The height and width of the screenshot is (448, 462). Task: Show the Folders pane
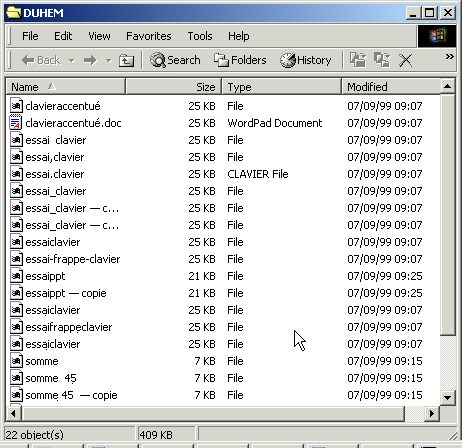coord(240,60)
